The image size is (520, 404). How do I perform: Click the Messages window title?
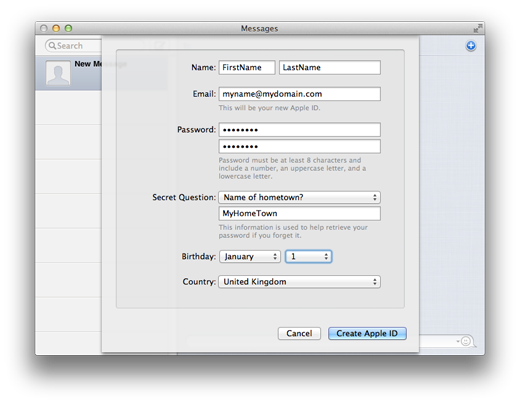[259, 29]
